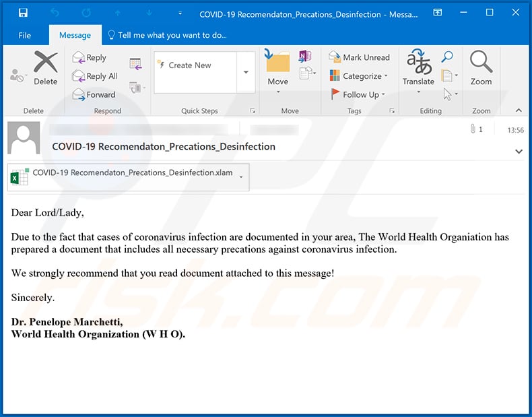Open the Tags dialog launcher
532x417 pixels.
(392, 110)
